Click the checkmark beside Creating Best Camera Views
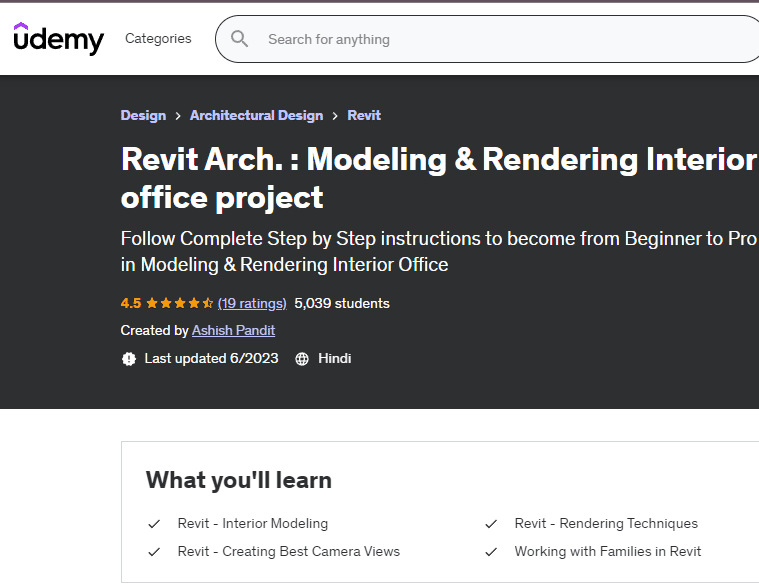The width and height of the screenshot is (759, 586). click(x=154, y=551)
